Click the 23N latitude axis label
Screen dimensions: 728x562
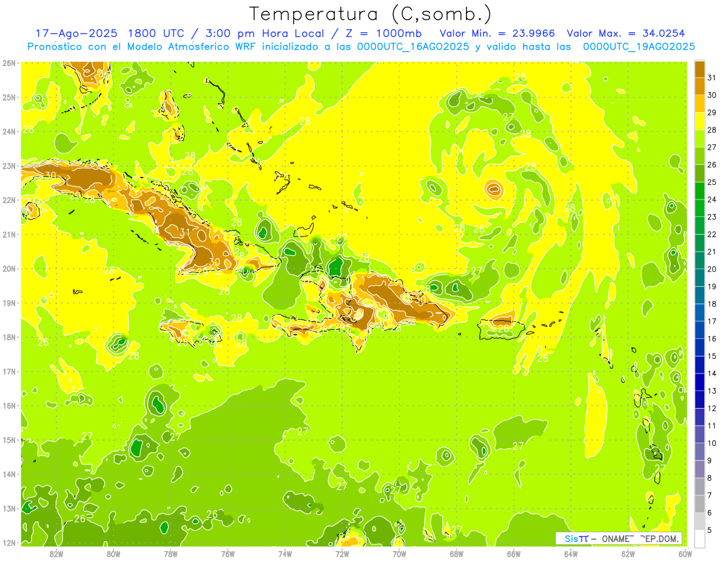[x=9, y=166]
